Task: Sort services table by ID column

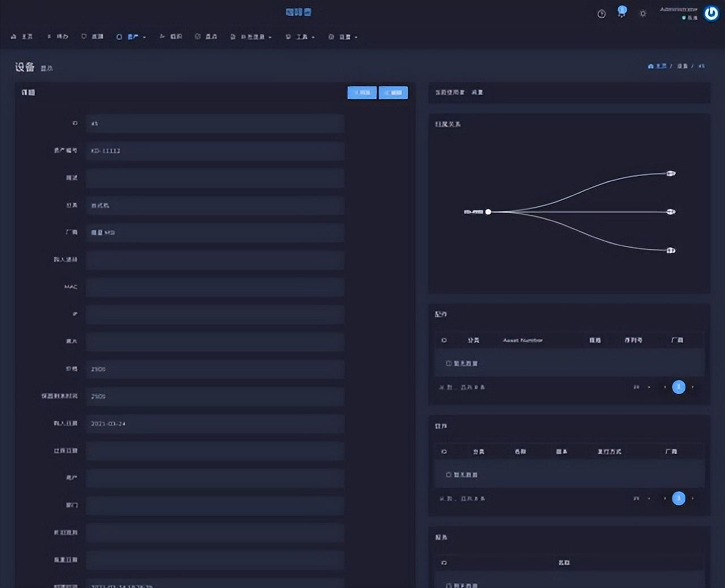Action: [x=444, y=563]
